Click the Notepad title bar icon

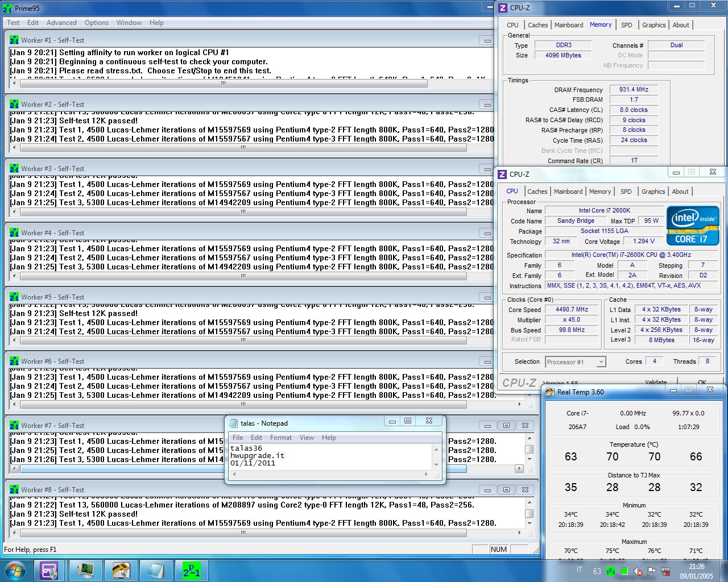pyautogui.click(x=233, y=423)
